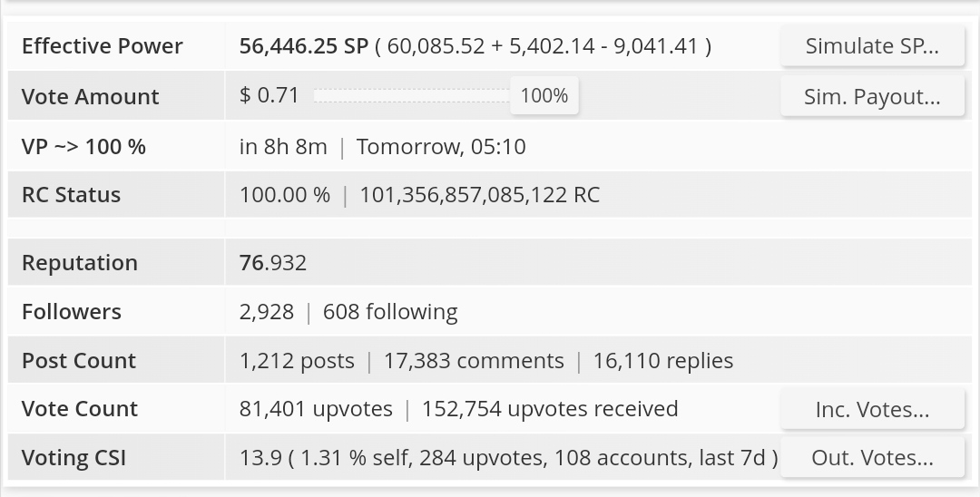Open the Inc. Votes list
The image size is (980, 497).
click(872, 409)
